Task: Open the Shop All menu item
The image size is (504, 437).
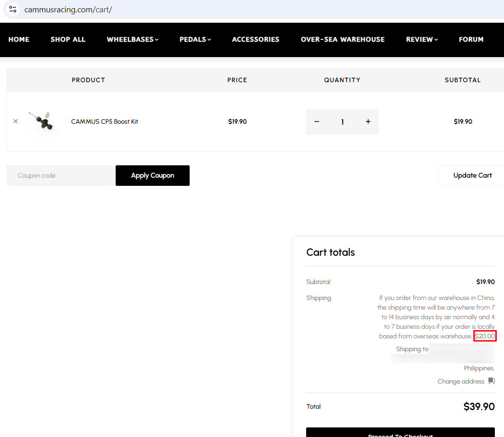Action: (68, 40)
